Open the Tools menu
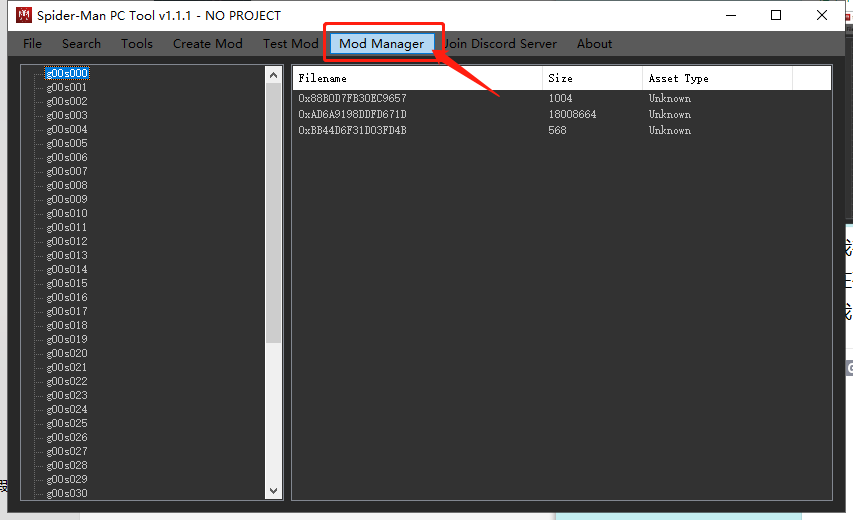The width and height of the screenshot is (853, 520). click(137, 43)
